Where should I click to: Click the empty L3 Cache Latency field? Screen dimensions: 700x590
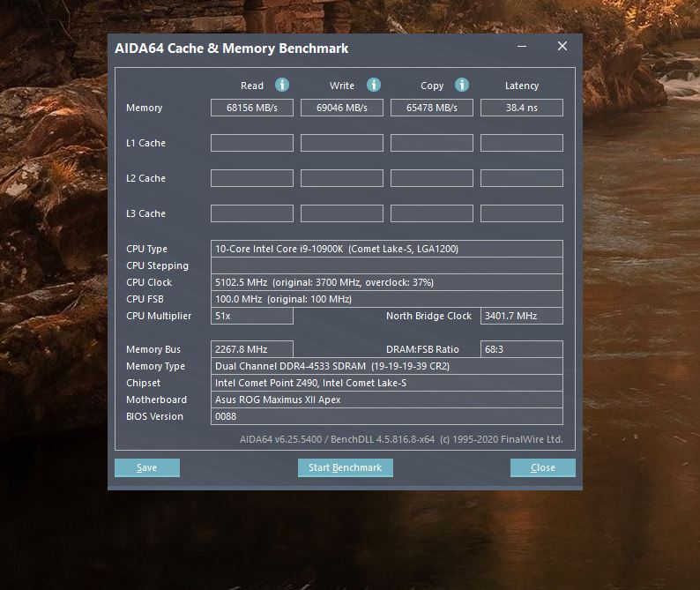click(x=521, y=213)
